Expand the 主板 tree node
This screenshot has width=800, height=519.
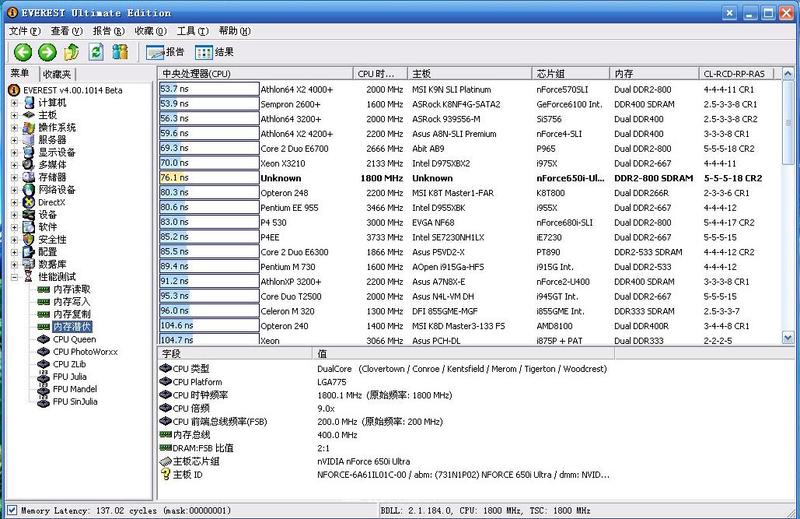[x=14, y=115]
